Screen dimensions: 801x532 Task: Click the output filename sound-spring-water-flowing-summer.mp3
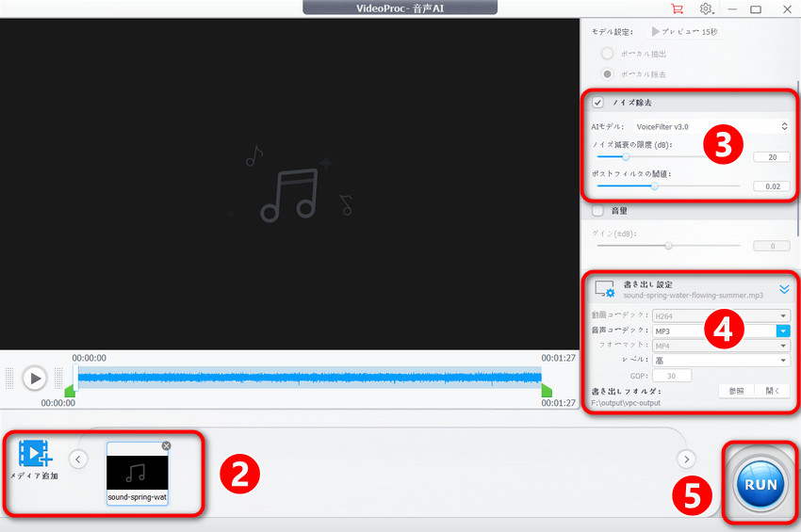tap(694, 296)
